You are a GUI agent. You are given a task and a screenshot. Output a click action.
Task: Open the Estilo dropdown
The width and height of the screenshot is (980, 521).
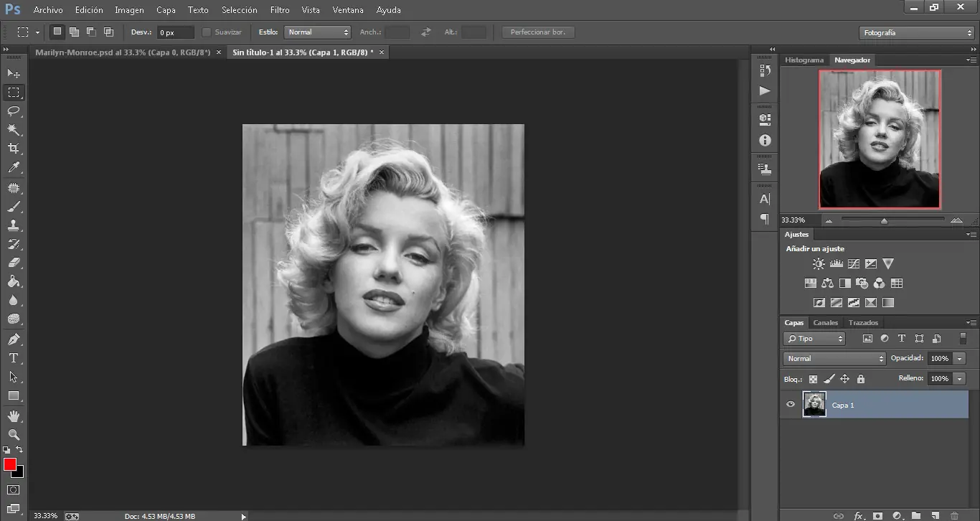pos(317,32)
